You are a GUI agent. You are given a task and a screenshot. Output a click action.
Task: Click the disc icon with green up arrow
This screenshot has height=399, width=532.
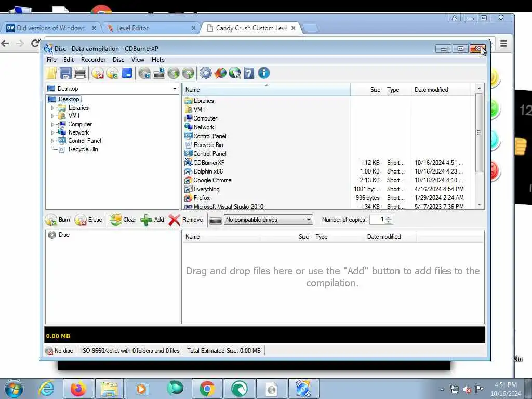tap(188, 73)
